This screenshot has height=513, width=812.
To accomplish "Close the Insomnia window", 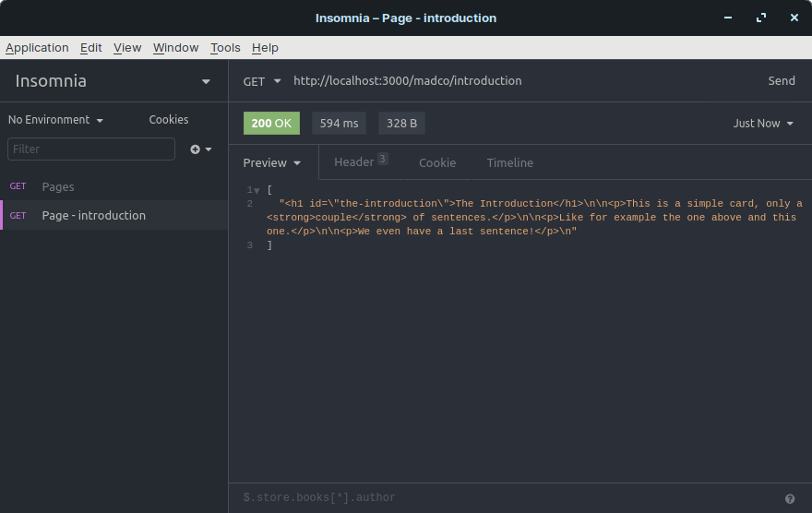I will pyautogui.click(x=794, y=18).
